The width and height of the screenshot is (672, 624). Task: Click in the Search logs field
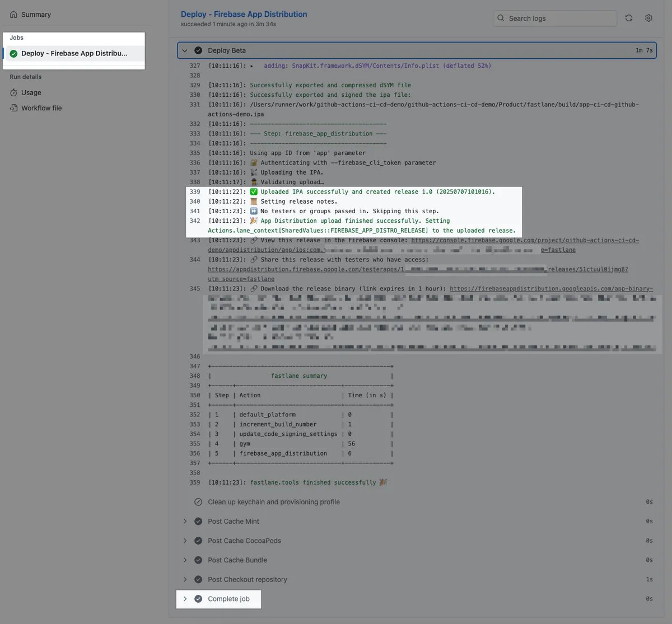[560, 18]
